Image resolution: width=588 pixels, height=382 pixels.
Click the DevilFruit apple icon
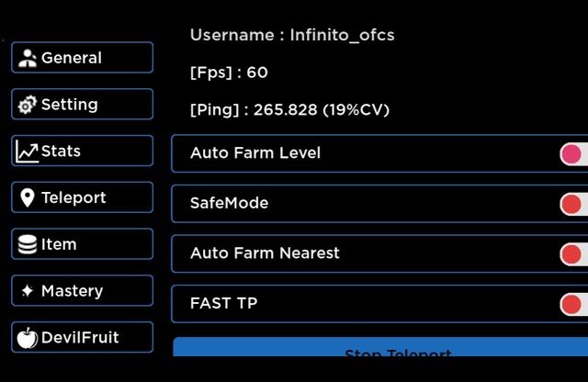coord(28,338)
